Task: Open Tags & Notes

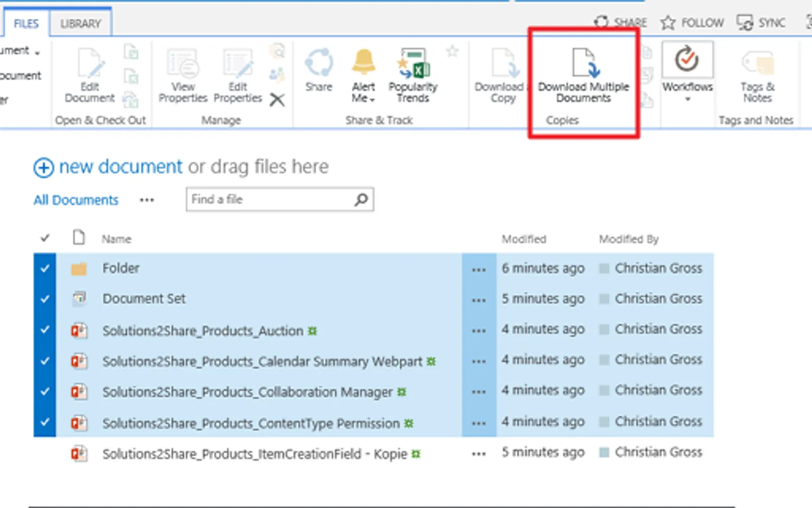Action: [x=757, y=76]
